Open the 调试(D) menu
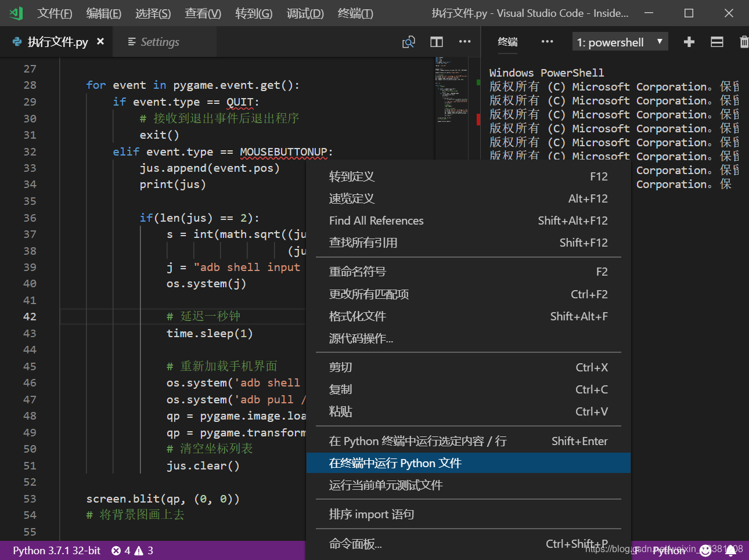This screenshot has height=560, width=749. [x=305, y=13]
